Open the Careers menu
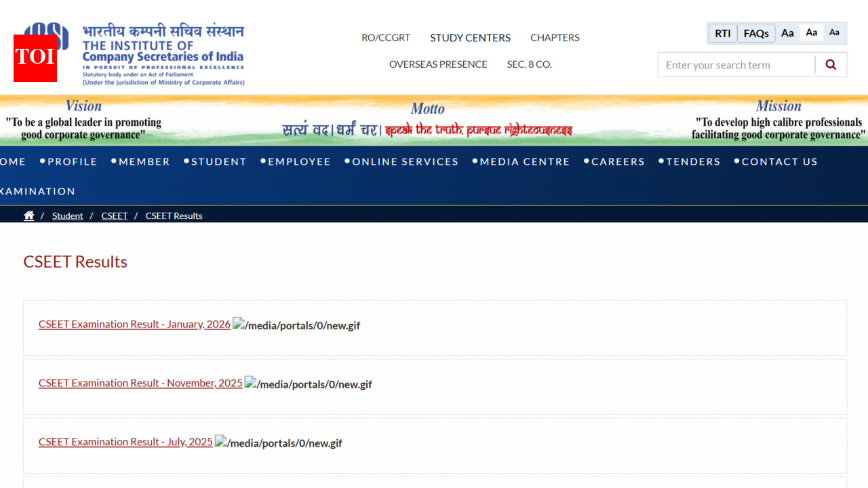Image resolution: width=868 pixels, height=488 pixels. coord(618,161)
